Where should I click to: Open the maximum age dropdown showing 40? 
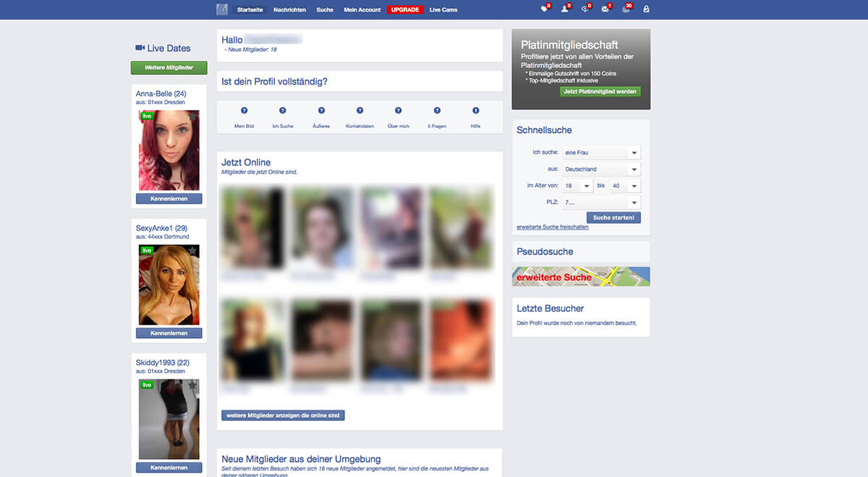[x=625, y=186]
